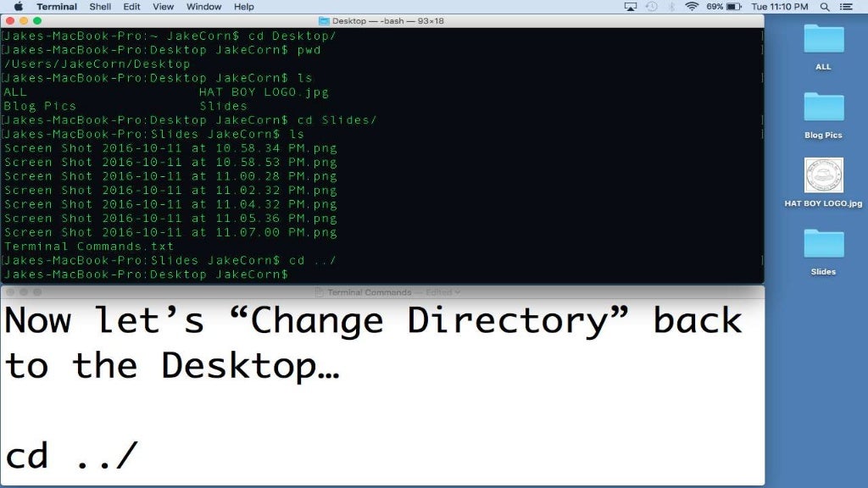Open the Help menu
Image resolution: width=868 pixels, height=488 pixels.
(x=243, y=7)
